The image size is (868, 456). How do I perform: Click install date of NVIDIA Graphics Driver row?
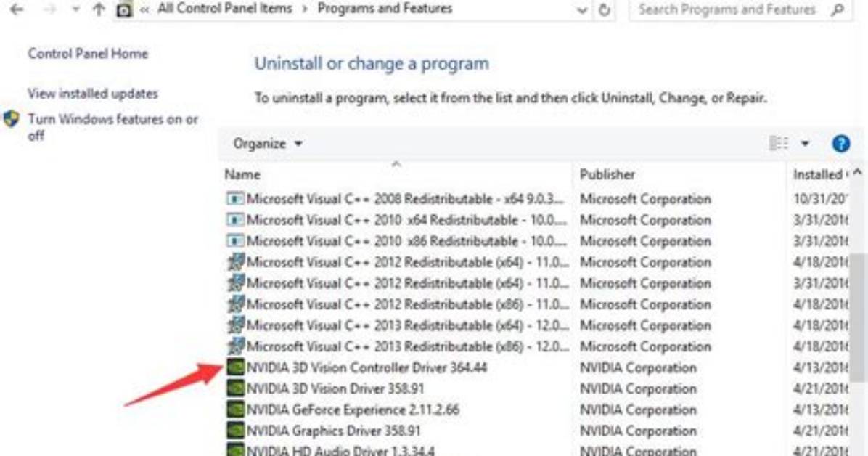(820, 431)
